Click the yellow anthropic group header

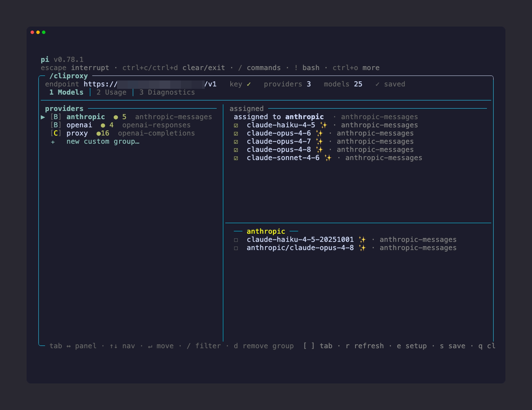click(266, 231)
